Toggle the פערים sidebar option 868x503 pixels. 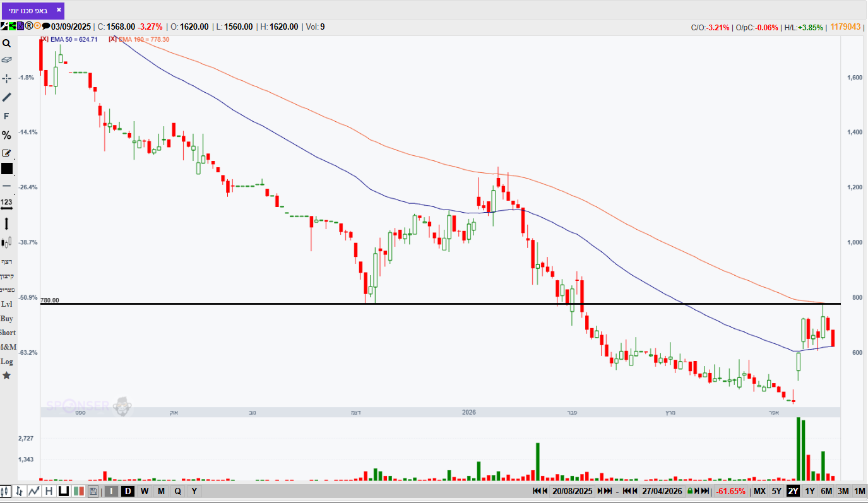8,289
